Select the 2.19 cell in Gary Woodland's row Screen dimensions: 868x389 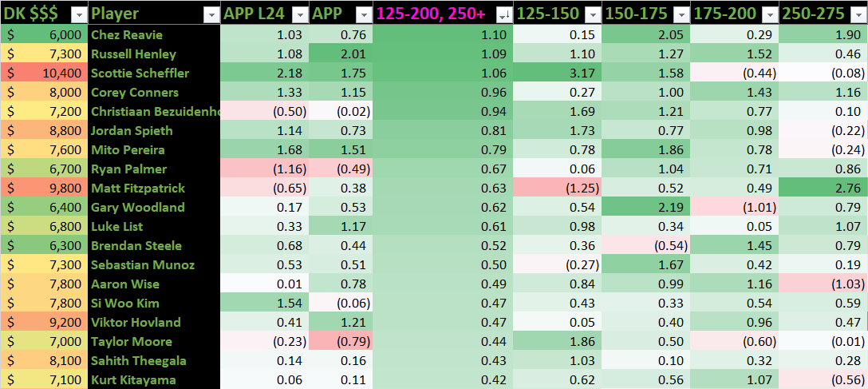click(645, 207)
